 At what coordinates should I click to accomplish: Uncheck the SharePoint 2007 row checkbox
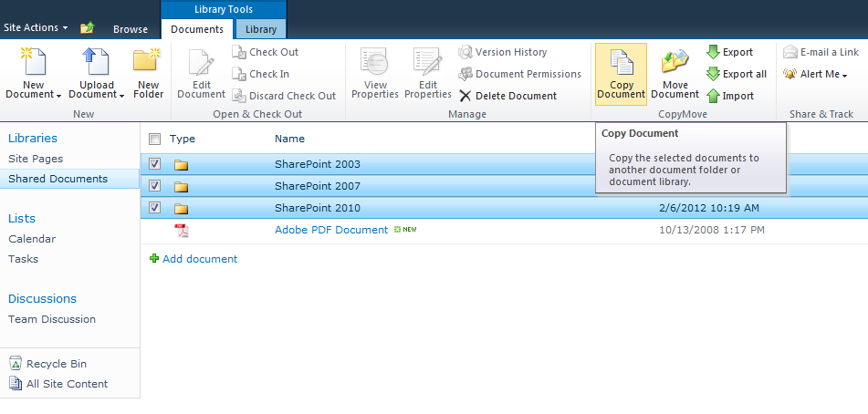pyautogui.click(x=155, y=186)
